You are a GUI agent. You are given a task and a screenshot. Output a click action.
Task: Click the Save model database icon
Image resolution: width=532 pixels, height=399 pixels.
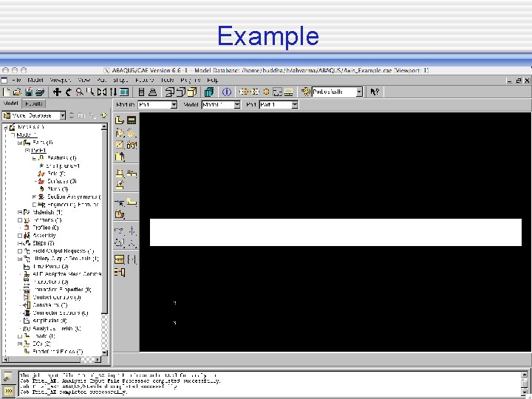29,92
